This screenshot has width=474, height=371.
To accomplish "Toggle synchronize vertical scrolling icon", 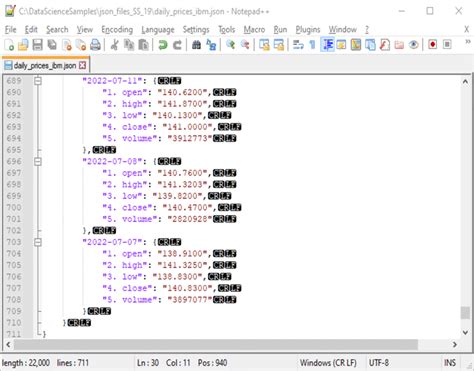I will [264, 45].
